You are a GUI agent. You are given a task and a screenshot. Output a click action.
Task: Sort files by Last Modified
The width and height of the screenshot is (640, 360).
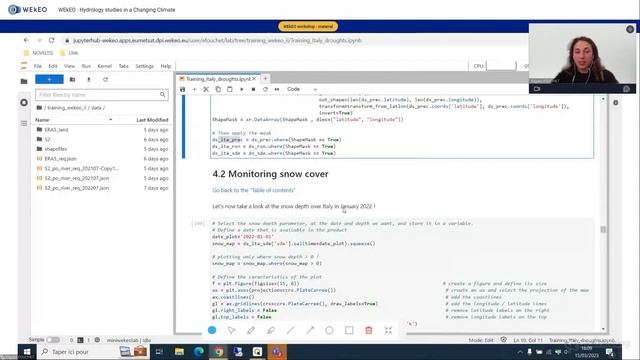[x=152, y=120]
